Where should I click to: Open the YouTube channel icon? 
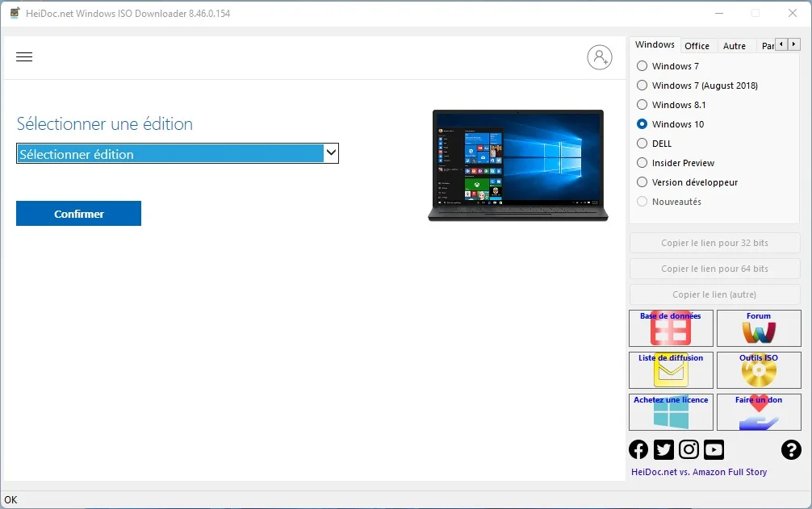[x=714, y=449]
